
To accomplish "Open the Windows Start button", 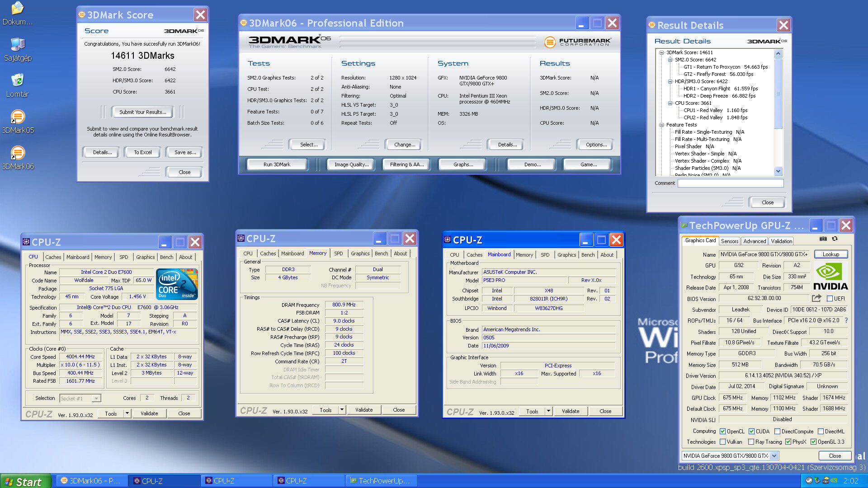I will (x=26, y=481).
